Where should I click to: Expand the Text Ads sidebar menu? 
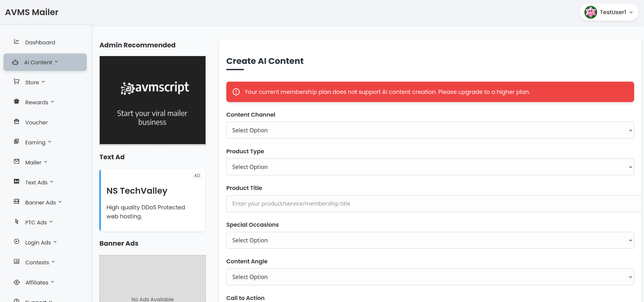pyautogui.click(x=39, y=182)
